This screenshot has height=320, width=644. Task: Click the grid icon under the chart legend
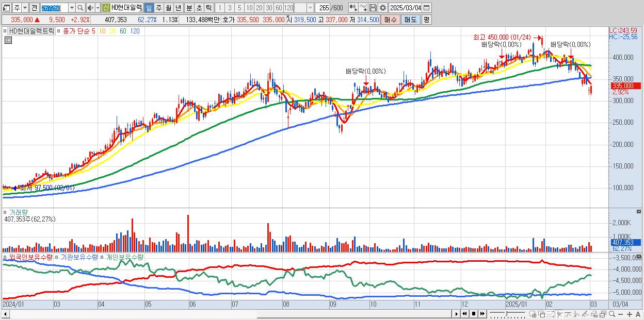click(x=8, y=40)
